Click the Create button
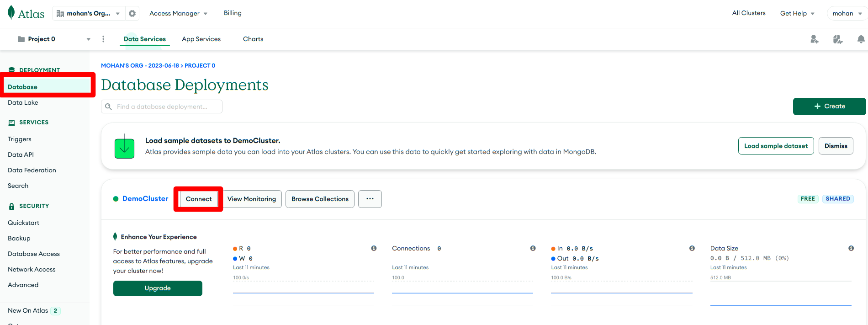The height and width of the screenshot is (325, 868). click(829, 106)
